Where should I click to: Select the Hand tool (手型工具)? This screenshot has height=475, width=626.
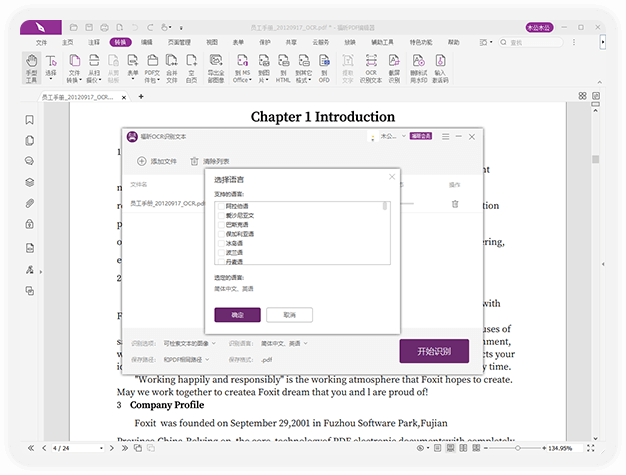32,68
